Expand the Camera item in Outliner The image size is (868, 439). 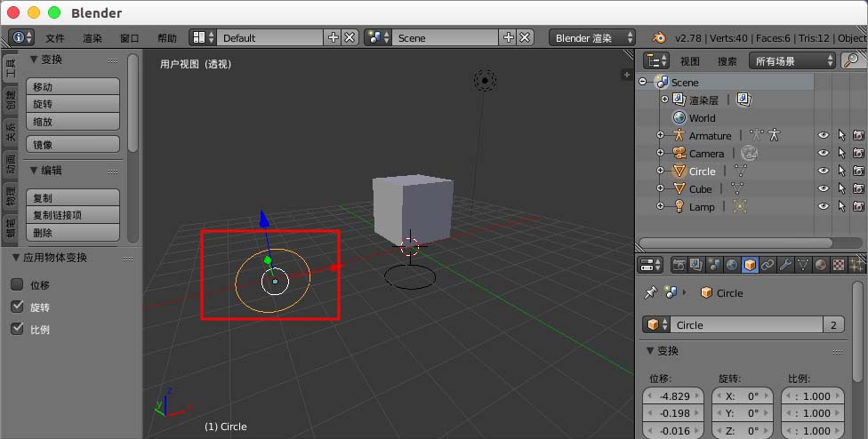[660, 153]
